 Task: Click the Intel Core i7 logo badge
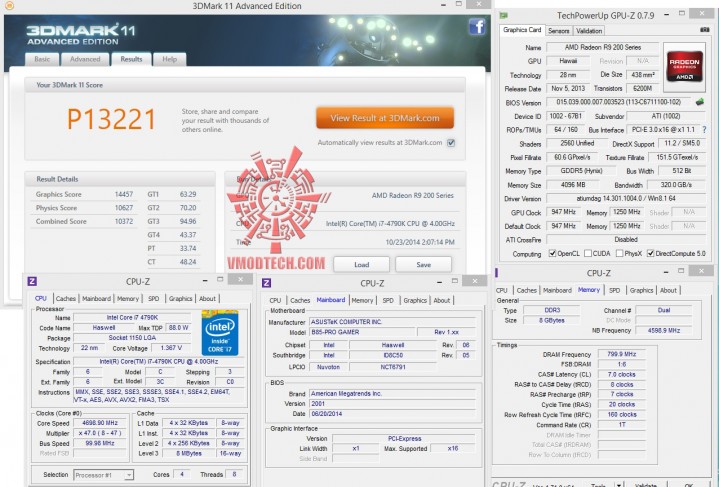(x=220, y=333)
